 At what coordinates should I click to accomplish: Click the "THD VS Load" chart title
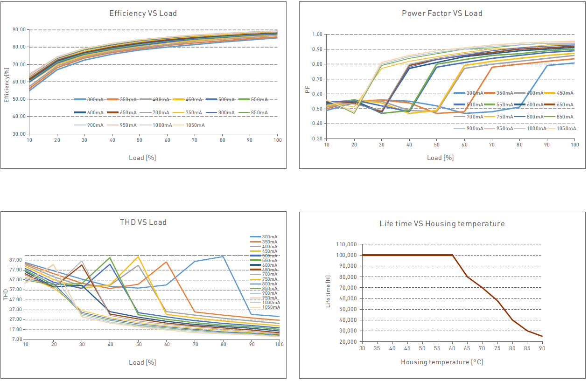pos(143,222)
